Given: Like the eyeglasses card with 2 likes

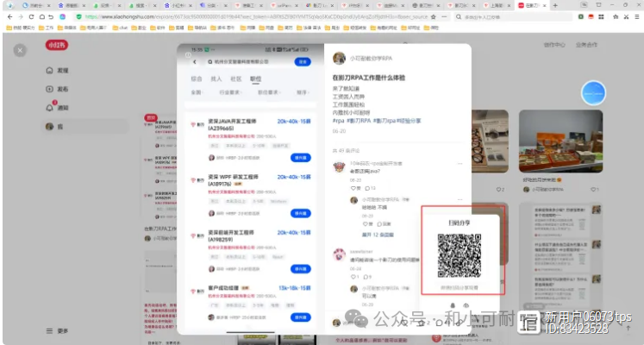Looking at the screenshot, I should 500,190.
